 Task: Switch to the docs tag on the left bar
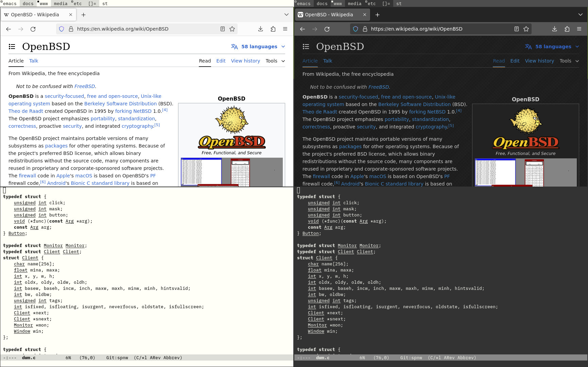(x=28, y=3)
